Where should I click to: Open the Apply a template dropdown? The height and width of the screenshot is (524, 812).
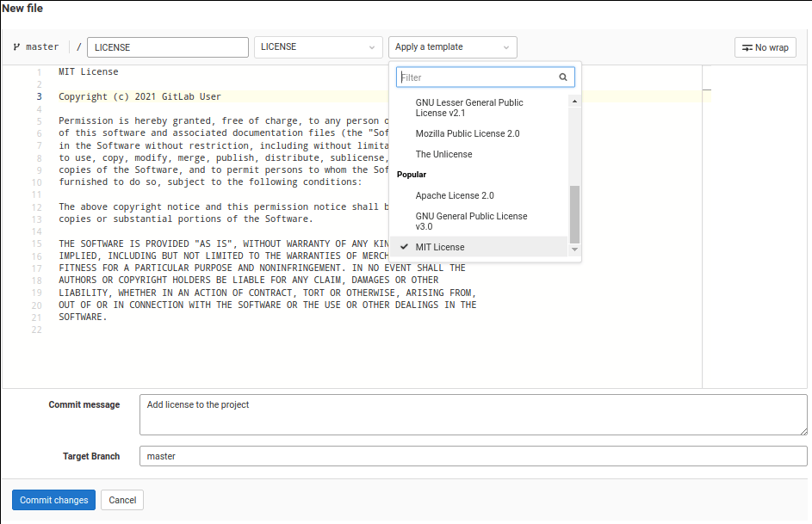click(452, 47)
